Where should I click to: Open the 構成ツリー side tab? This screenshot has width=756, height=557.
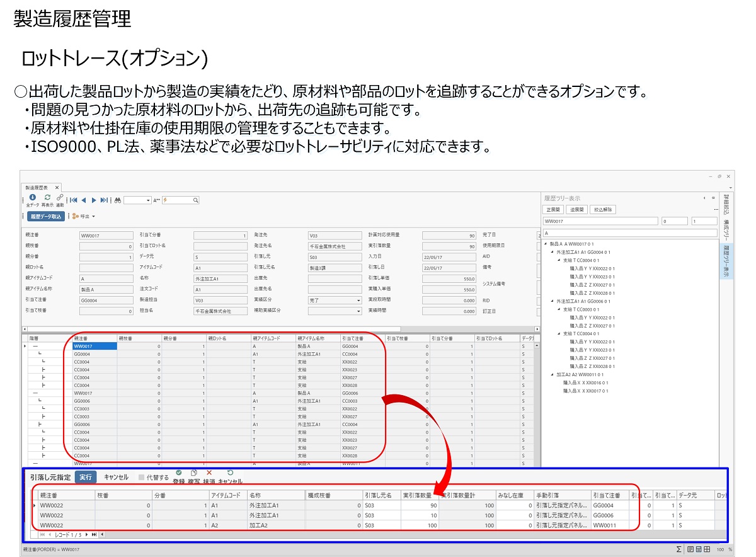tap(726, 229)
